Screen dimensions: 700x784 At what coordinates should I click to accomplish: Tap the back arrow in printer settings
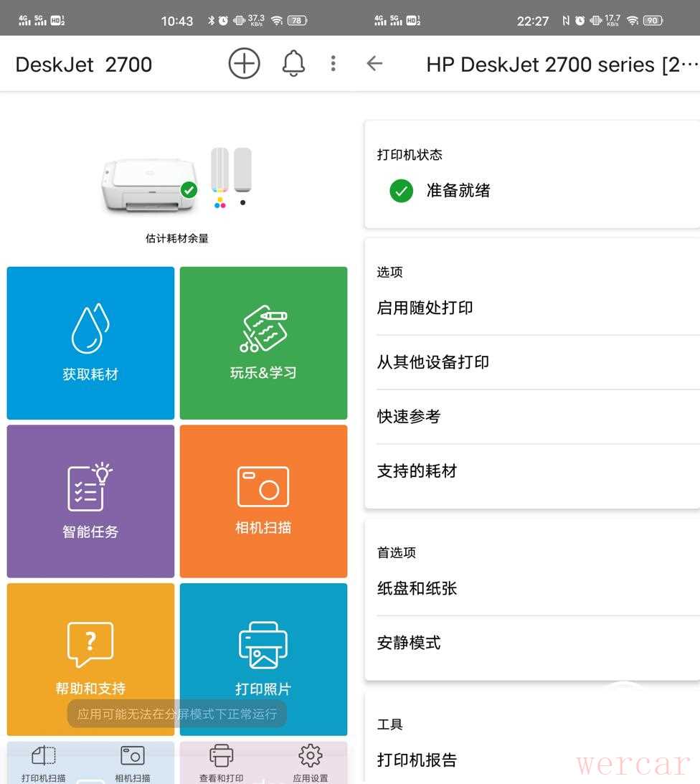[x=374, y=64]
